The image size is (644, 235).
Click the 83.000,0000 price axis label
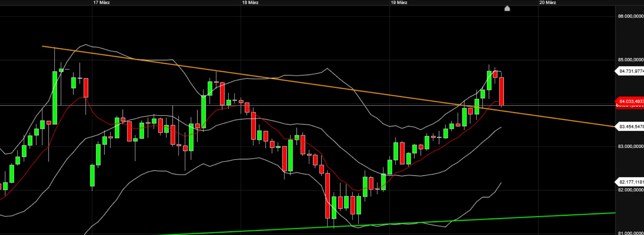tap(631, 146)
